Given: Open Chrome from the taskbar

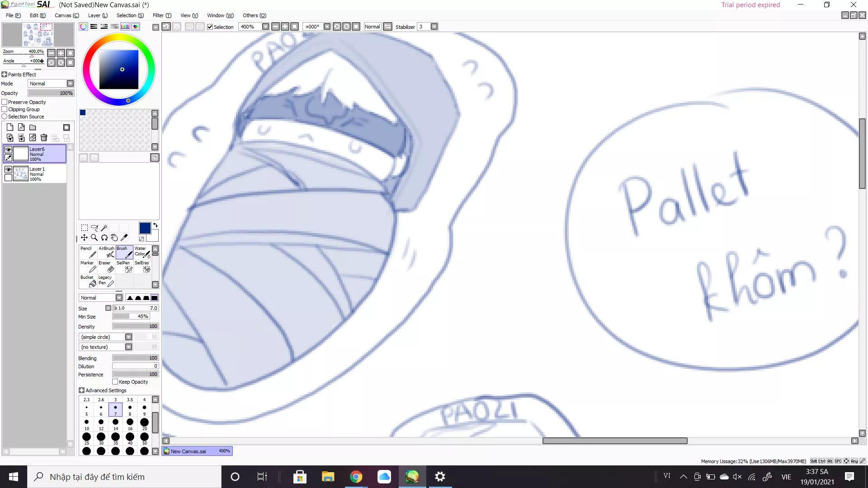Looking at the screenshot, I should pos(356,477).
